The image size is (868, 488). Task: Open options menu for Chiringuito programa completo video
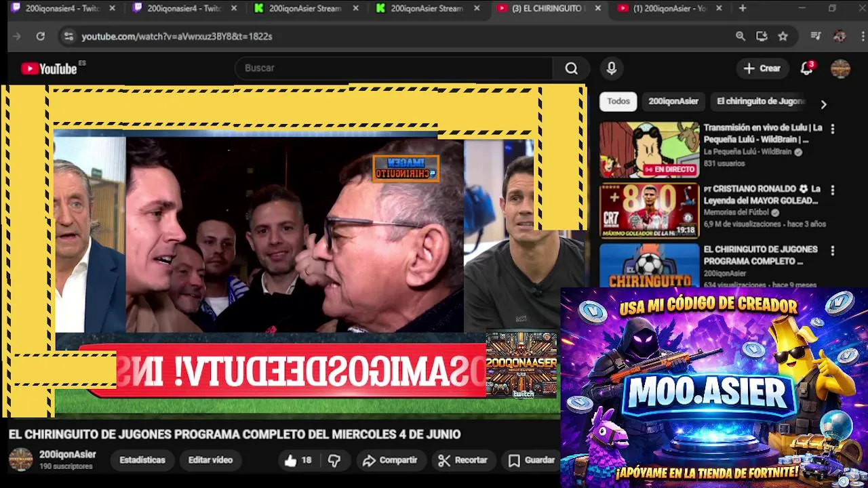tap(833, 251)
